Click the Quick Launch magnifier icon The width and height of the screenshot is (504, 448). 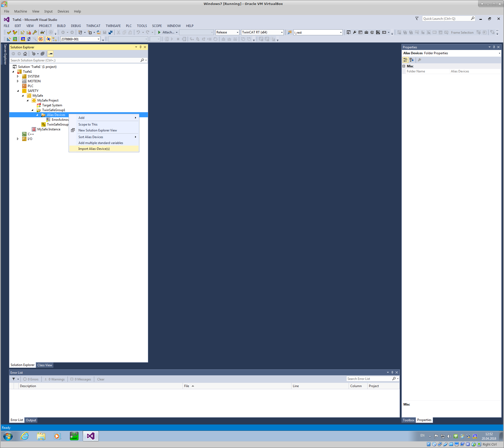(472, 18)
